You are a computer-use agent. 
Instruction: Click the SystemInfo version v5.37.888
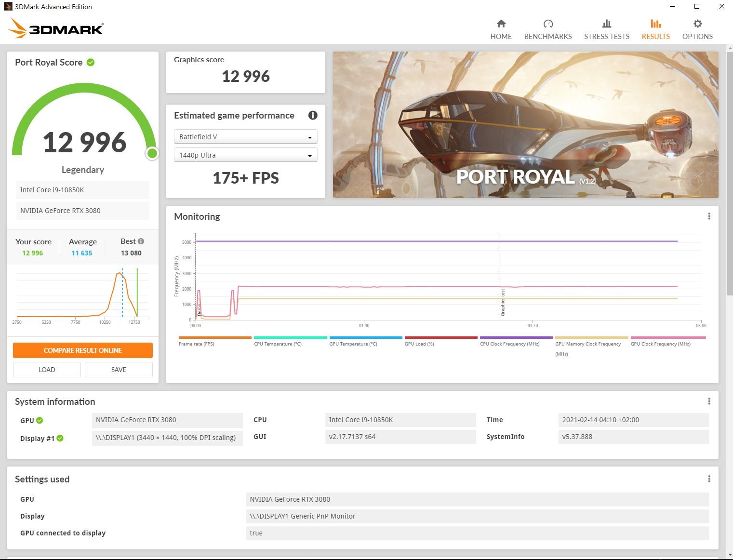pos(634,437)
